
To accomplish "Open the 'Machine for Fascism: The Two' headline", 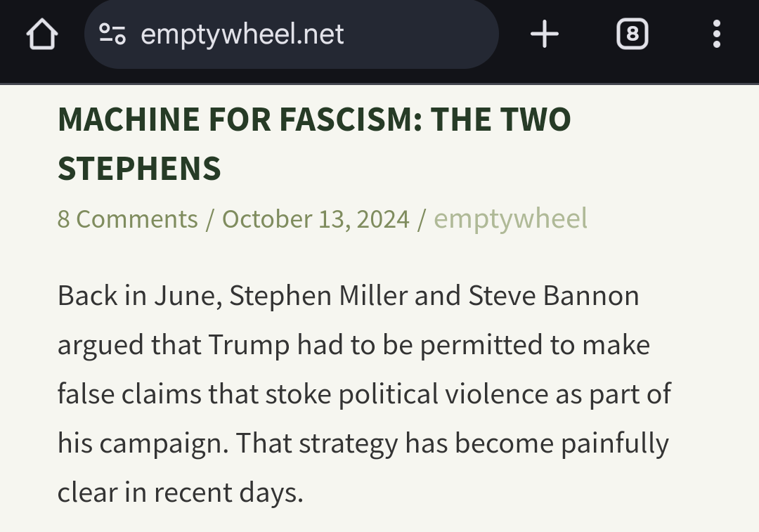I will coord(314,119).
